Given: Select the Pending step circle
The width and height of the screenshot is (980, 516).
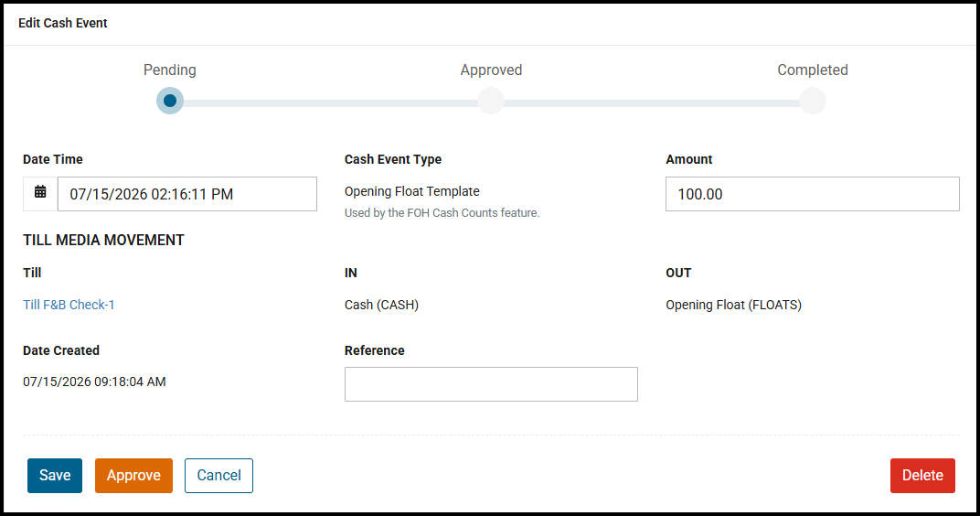Looking at the screenshot, I should pyautogui.click(x=170, y=101).
